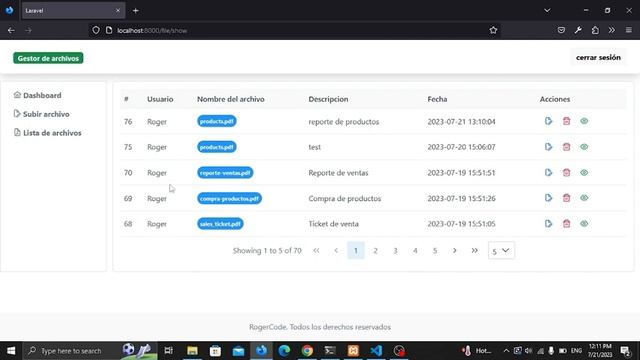Go to next page of results

(455, 251)
